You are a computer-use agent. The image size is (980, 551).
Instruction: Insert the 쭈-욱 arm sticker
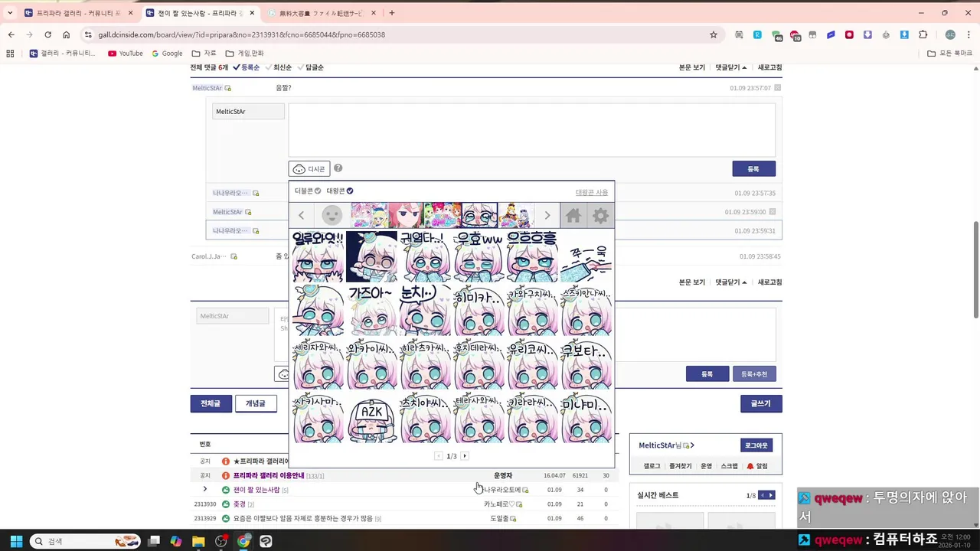coord(586,257)
